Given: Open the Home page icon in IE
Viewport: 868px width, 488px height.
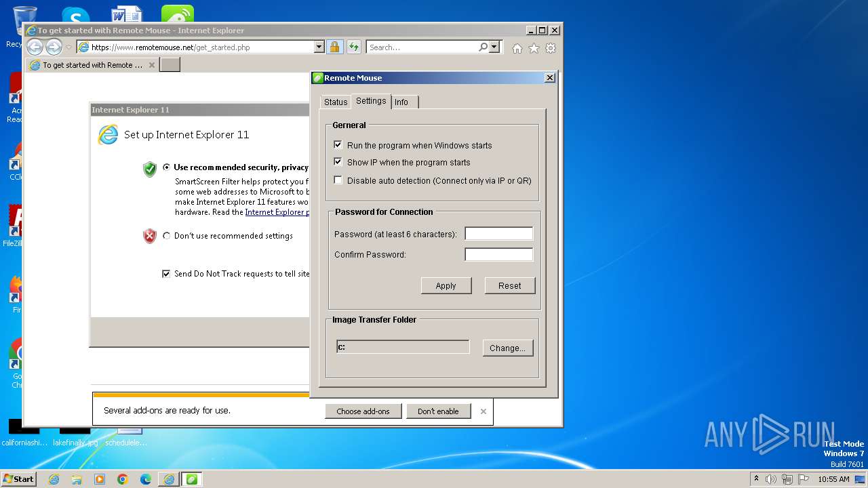Looking at the screenshot, I should [517, 48].
